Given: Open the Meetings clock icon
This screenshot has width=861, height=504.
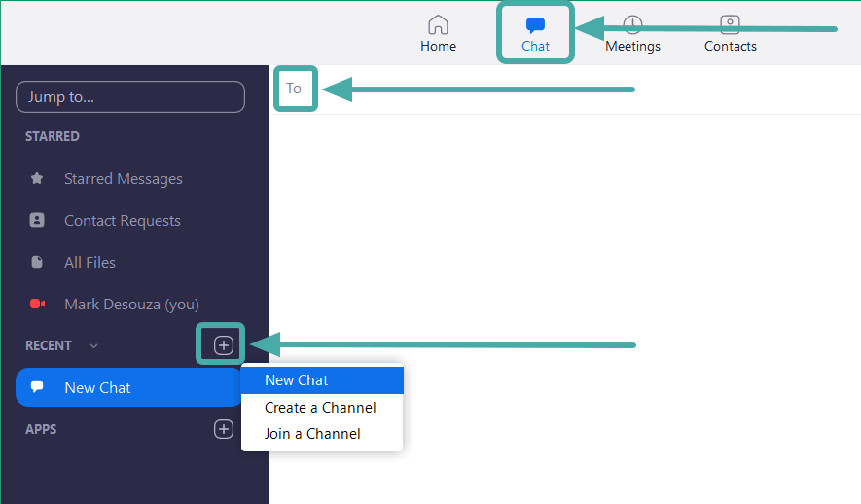Looking at the screenshot, I should pyautogui.click(x=632, y=24).
